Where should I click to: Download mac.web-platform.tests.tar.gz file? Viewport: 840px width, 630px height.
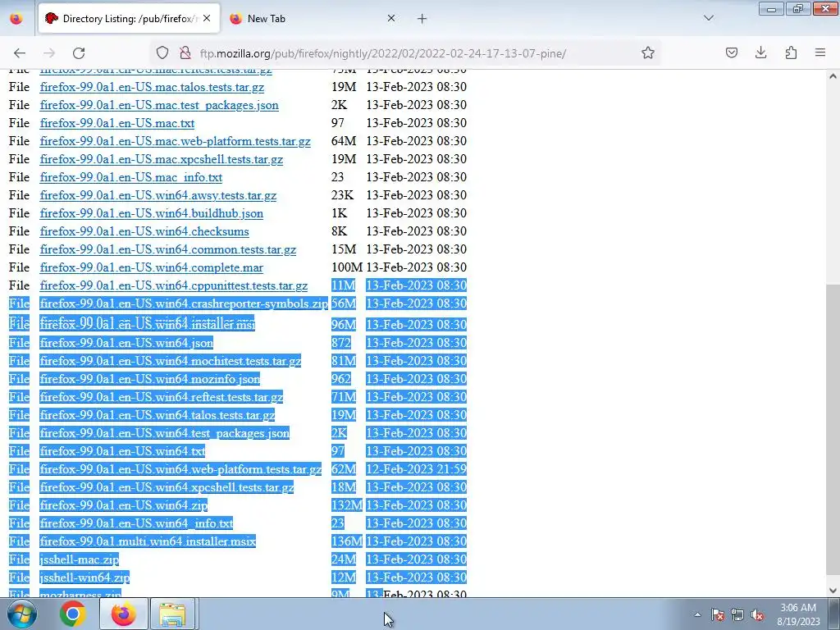click(x=176, y=141)
